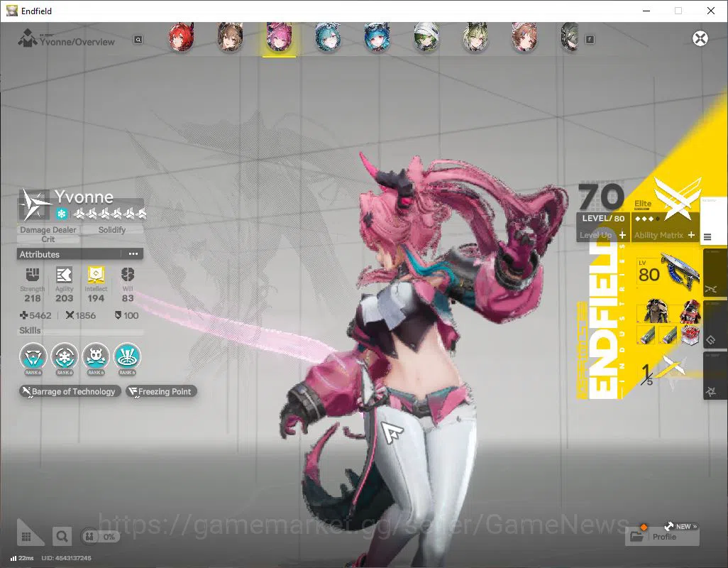Image resolution: width=728 pixels, height=568 pixels.
Task: Click the Agility attribute icon
Action: pos(64,275)
